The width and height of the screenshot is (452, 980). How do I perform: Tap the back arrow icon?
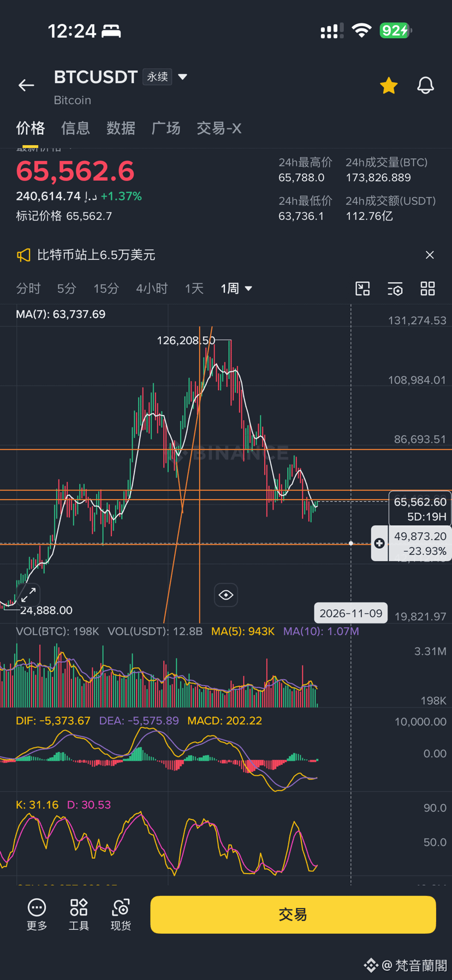[26, 85]
